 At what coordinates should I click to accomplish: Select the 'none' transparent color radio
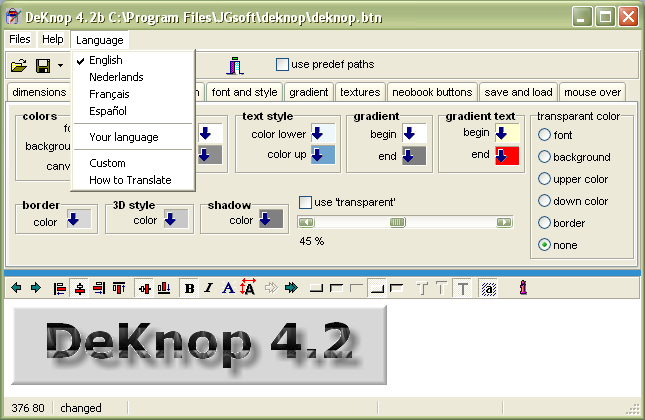tap(544, 245)
